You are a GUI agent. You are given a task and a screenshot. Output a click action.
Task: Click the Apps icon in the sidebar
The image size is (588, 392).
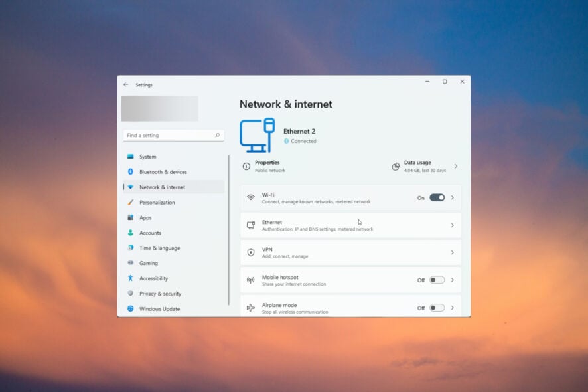click(131, 217)
